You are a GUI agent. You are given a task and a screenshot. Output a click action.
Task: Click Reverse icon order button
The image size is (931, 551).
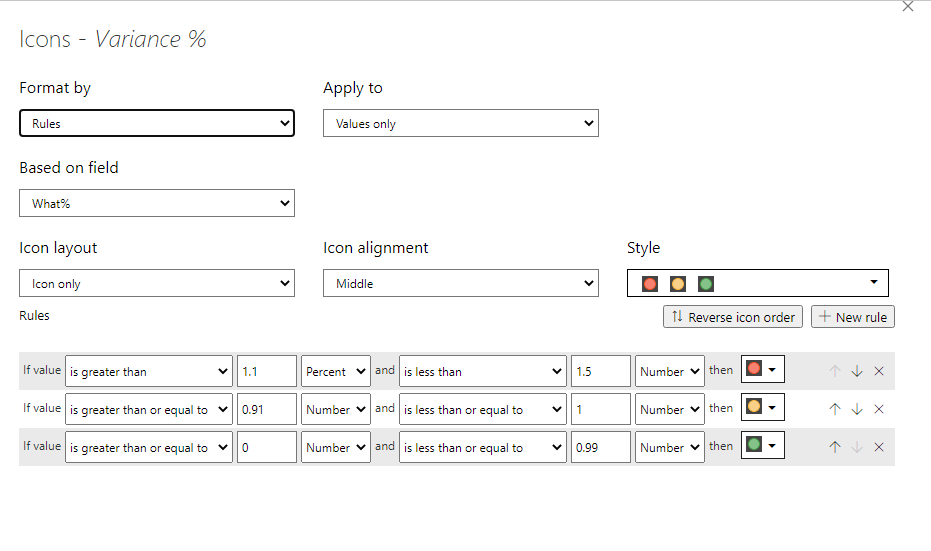pyautogui.click(x=733, y=316)
